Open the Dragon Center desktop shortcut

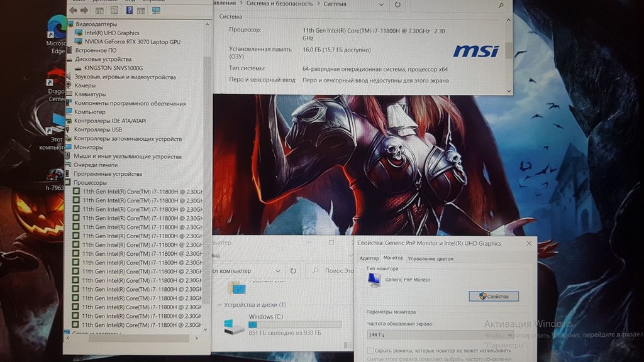(57, 85)
